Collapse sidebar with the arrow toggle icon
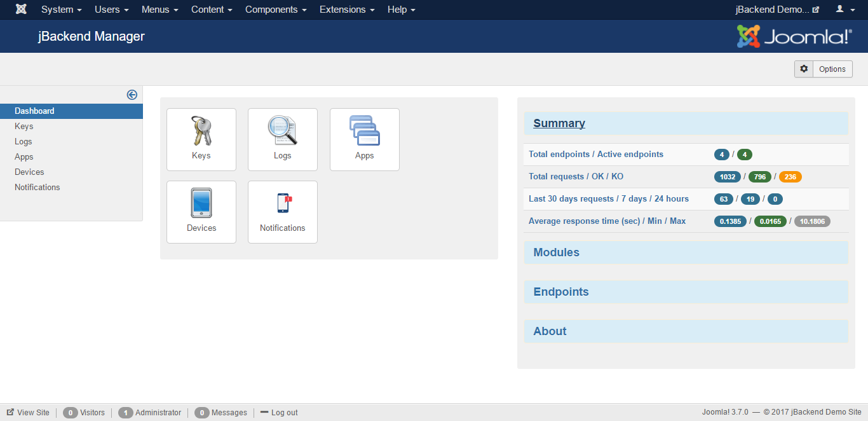 (132, 95)
